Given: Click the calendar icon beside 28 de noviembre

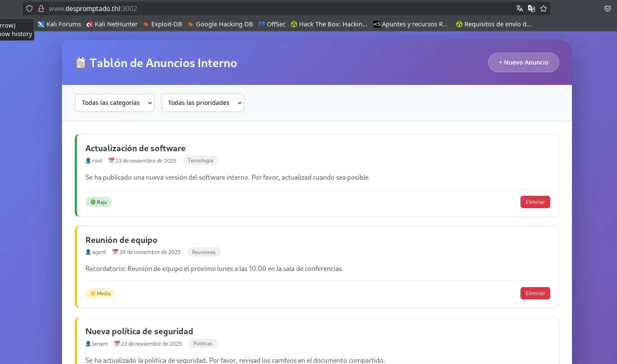Looking at the screenshot, I should tap(115, 252).
